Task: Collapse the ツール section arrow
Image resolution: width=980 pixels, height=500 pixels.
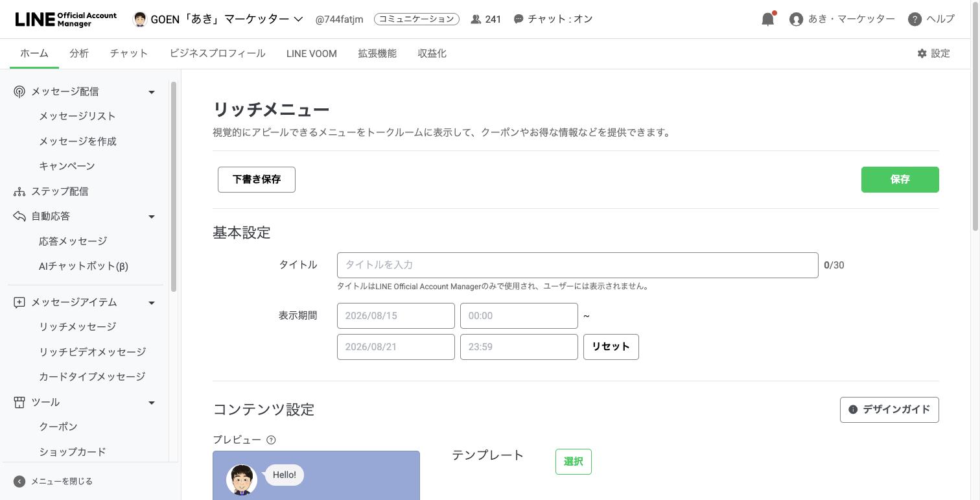Action: coord(152,403)
